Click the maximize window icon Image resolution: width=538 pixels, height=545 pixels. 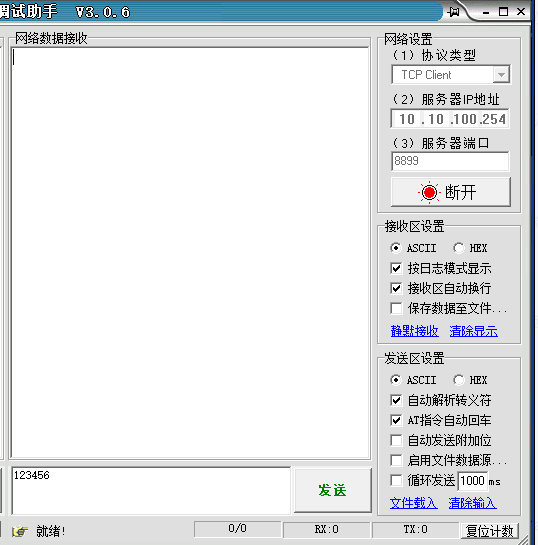(503, 12)
